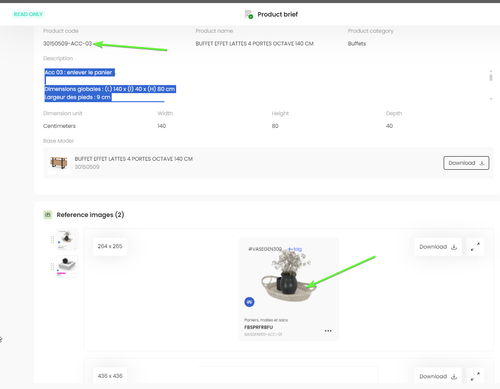Click the Description field label
The height and width of the screenshot is (389, 500).
(x=58, y=58)
